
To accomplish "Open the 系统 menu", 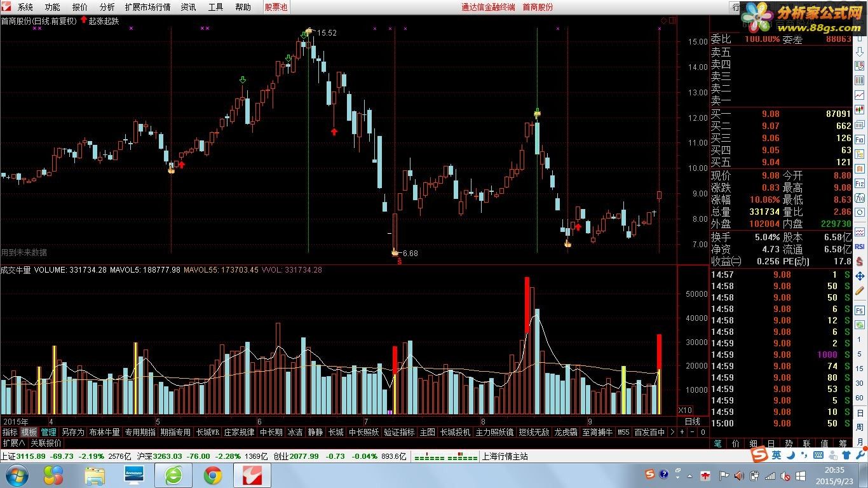I will tap(25, 7).
